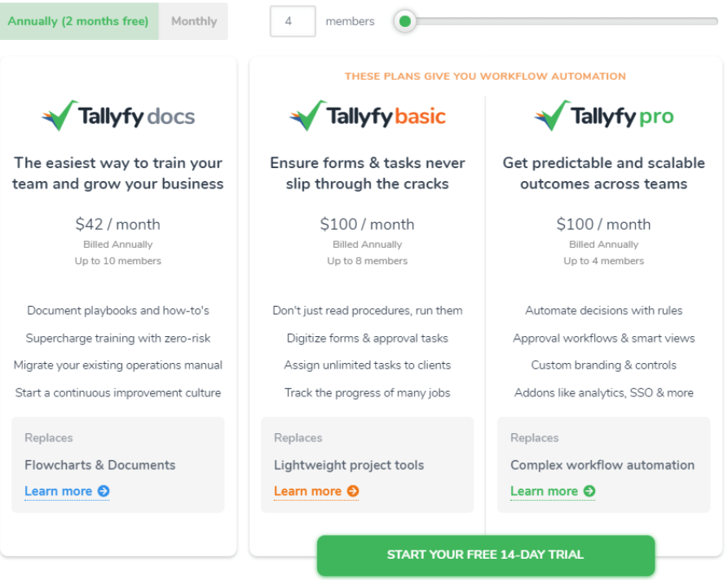Click the green checkmark in Tallyfy docs logo
Screen dimensions: 728x580
[x=60, y=114]
